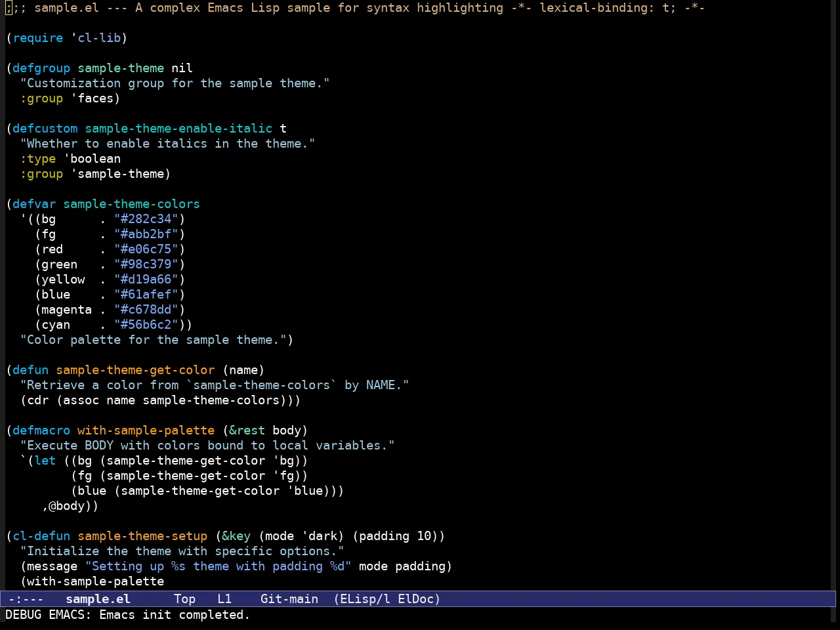Click the docstring 'Color palette for the sample theme.'
Image resolution: width=840 pixels, height=630 pixels.
coord(154,340)
